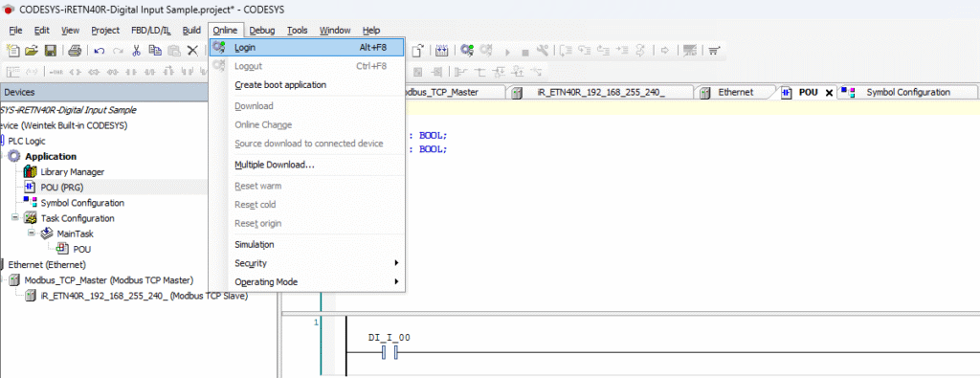Click the Redo arrow icon
Viewport: 980px width, 378px height.
[x=118, y=51]
